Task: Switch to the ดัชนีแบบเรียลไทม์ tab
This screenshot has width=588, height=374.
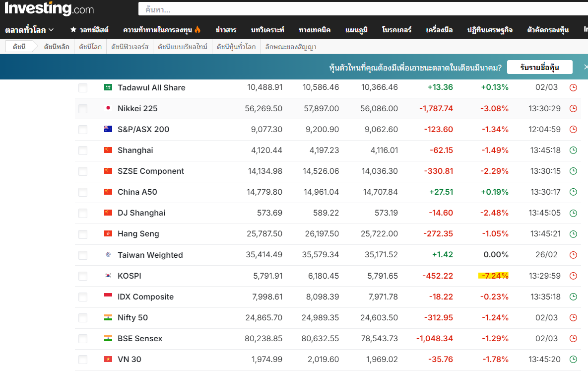Action: point(183,47)
